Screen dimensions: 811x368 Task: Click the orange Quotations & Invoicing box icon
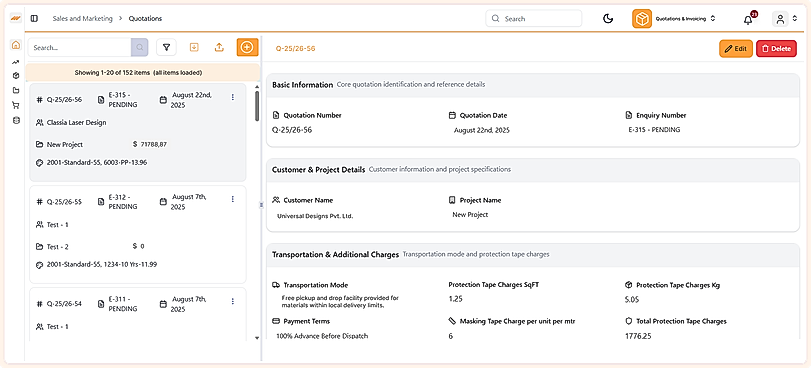(x=642, y=19)
